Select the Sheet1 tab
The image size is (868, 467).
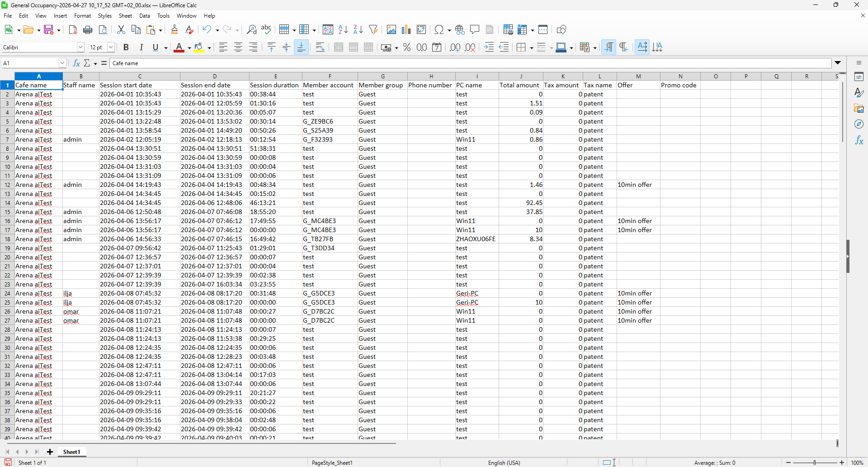coord(71,452)
